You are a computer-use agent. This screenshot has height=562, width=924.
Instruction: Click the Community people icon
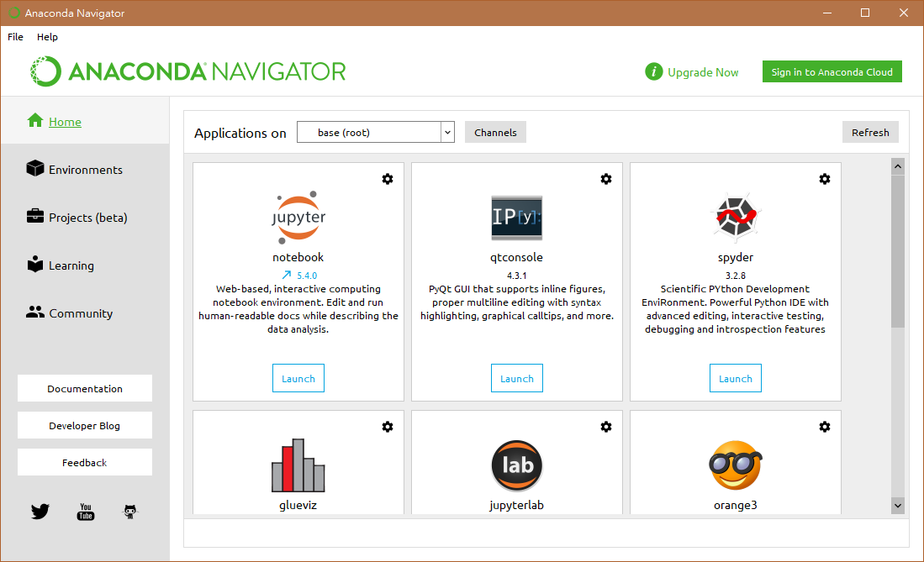pyautogui.click(x=35, y=313)
